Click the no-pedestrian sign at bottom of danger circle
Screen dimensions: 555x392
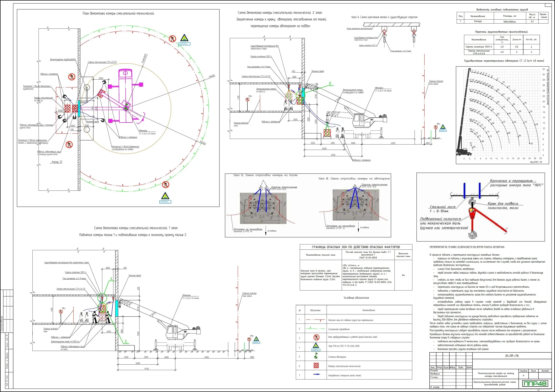(166, 185)
